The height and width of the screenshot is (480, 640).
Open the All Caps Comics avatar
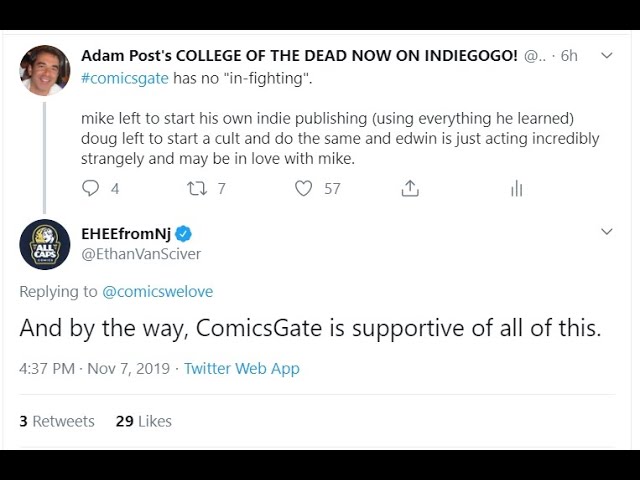pyautogui.click(x=45, y=244)
